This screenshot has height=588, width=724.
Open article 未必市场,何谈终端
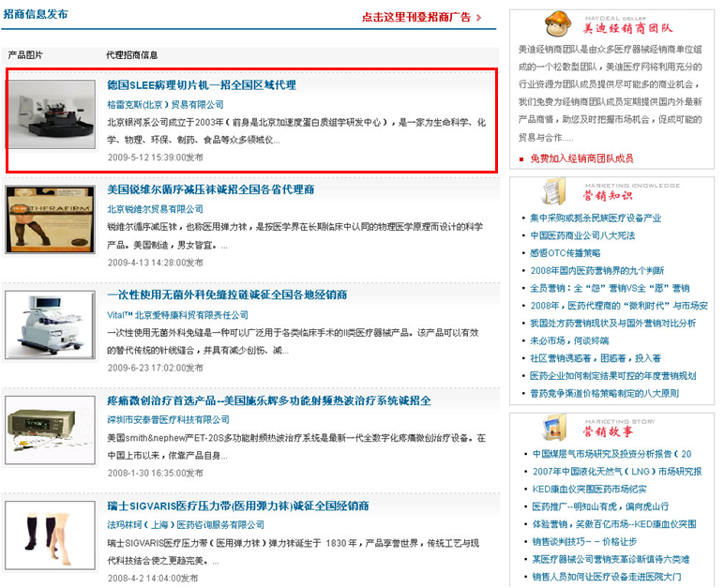(569, 340)
